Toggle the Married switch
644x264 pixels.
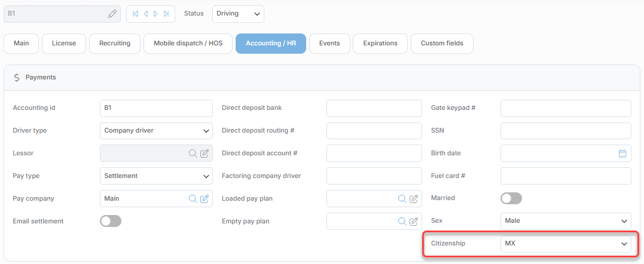point(511,198)
